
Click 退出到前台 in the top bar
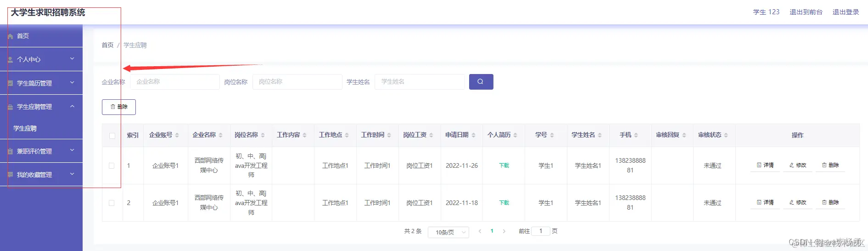point(806,12)
